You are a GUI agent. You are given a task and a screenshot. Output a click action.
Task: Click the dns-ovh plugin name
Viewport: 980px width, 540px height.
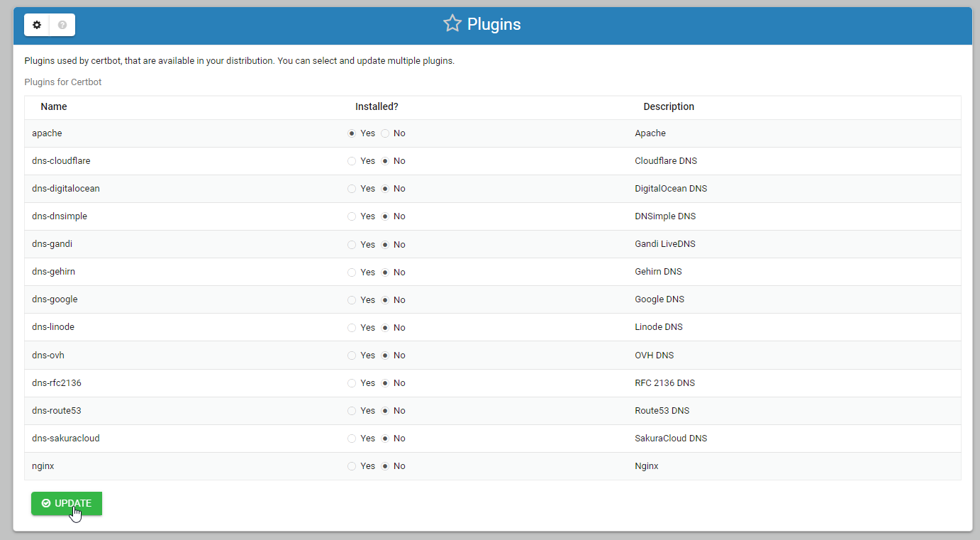48,356
